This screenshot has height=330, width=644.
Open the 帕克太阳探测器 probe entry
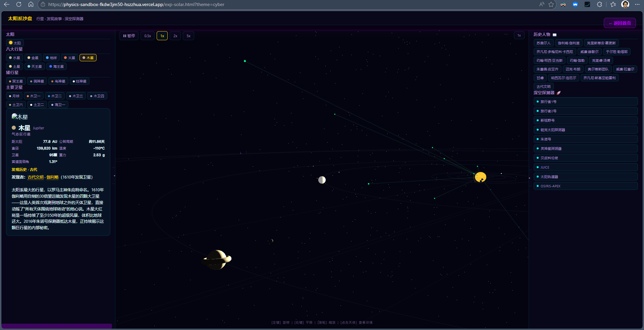(586, 130)
